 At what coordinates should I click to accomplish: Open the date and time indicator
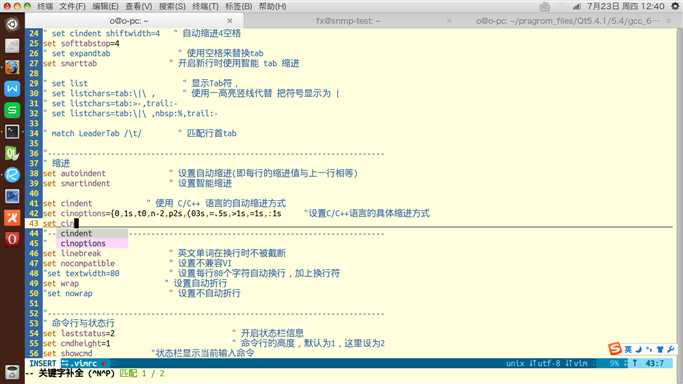click(x=625, y=7)
